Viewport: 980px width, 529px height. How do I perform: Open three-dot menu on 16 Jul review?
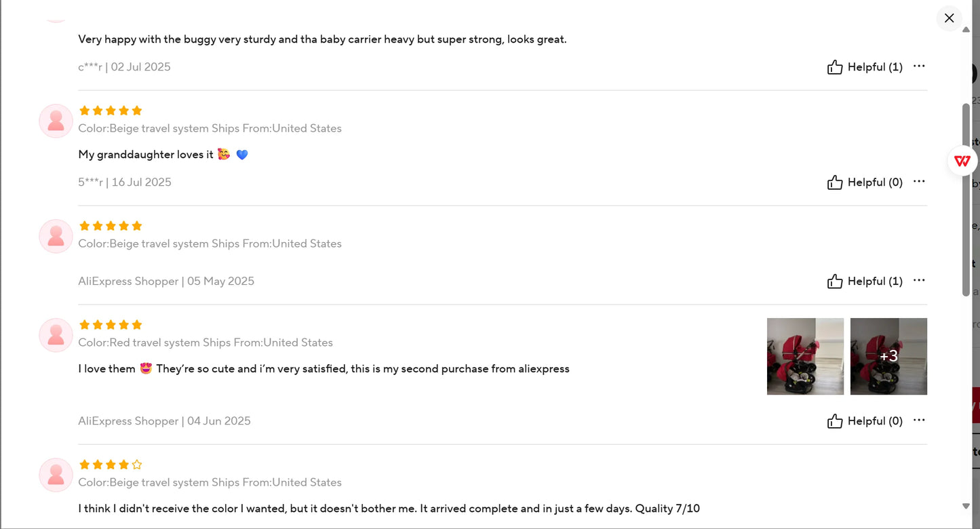(x=919, y=182)
